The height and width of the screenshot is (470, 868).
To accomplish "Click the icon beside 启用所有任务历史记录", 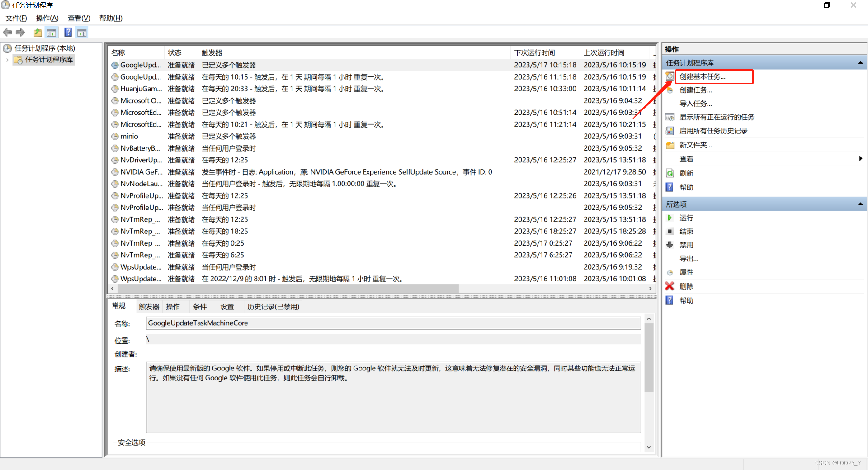I will [670, 131].
